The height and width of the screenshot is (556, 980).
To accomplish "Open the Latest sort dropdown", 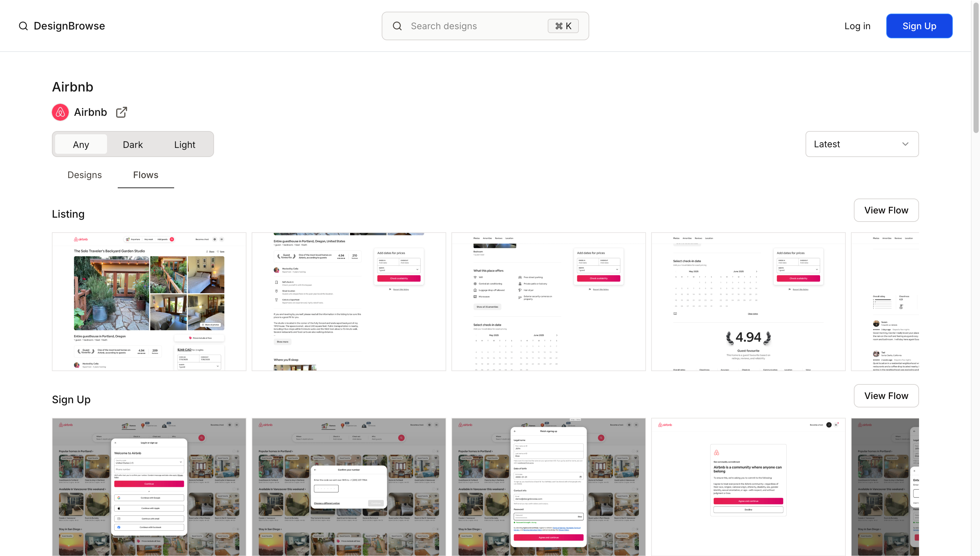I will pos(862,144).
